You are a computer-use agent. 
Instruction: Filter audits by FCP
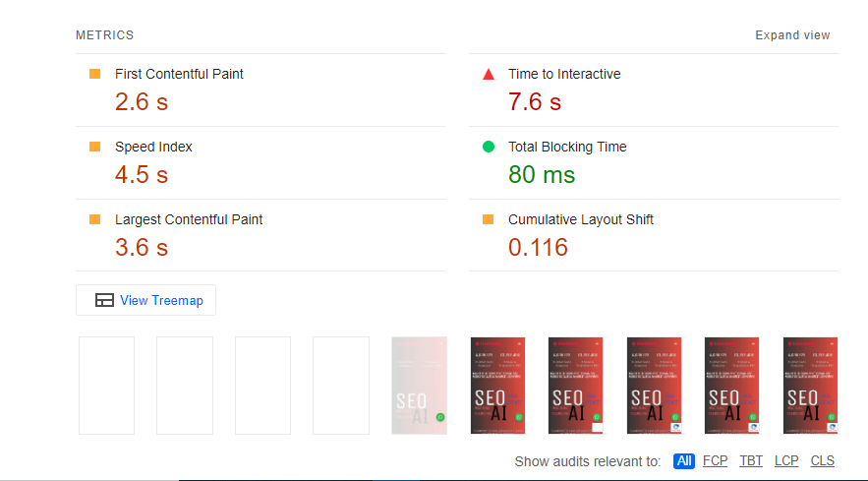click(715, 460)
